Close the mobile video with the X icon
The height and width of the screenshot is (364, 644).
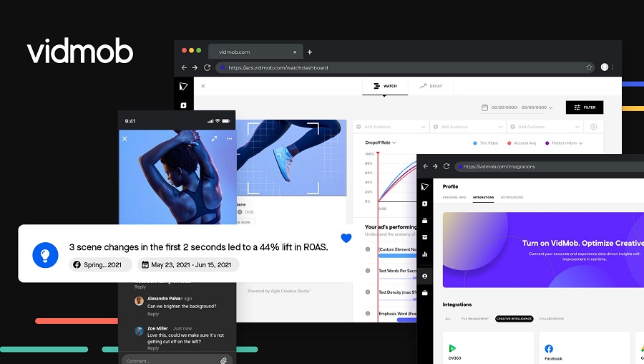point(125,139)
